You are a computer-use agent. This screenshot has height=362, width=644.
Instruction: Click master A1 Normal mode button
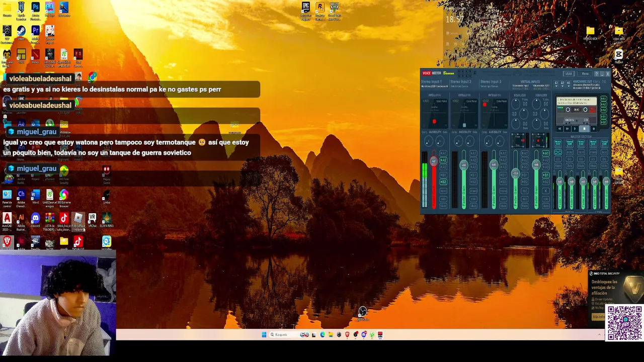558,144
